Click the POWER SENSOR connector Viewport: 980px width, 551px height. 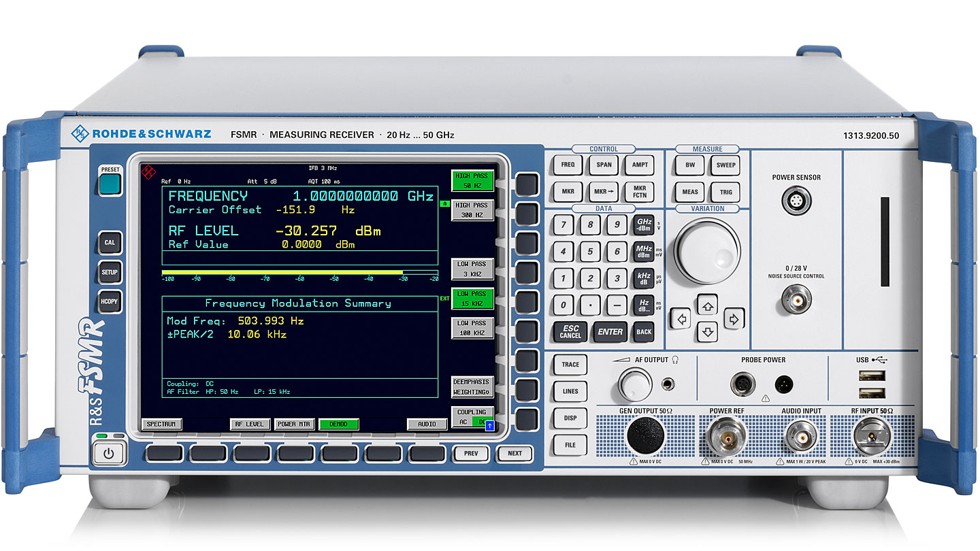click(x=796, y=202)
